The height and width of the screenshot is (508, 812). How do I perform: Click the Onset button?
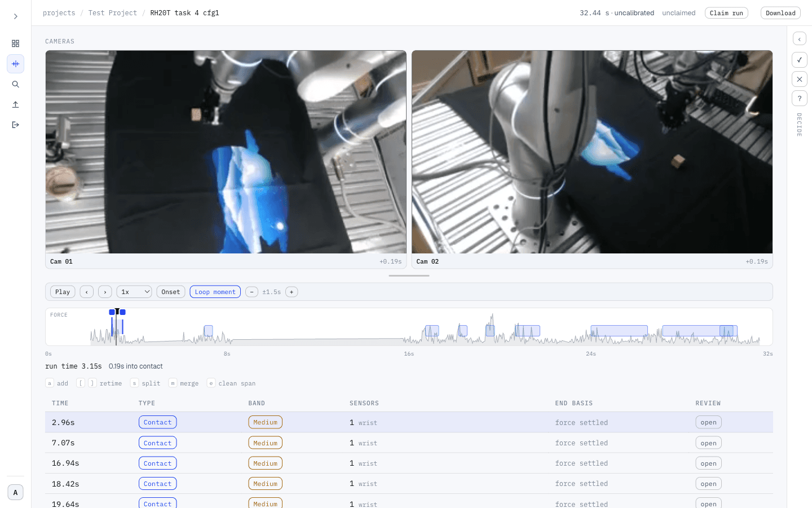click(x=171, y=292)
